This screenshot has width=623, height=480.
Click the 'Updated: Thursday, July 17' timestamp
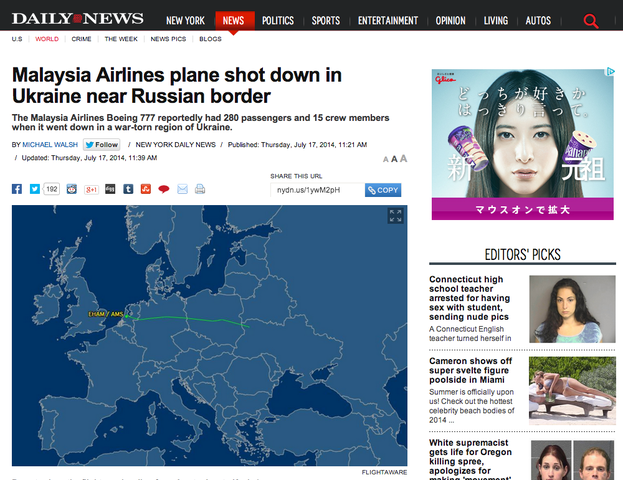click(89, 158)
